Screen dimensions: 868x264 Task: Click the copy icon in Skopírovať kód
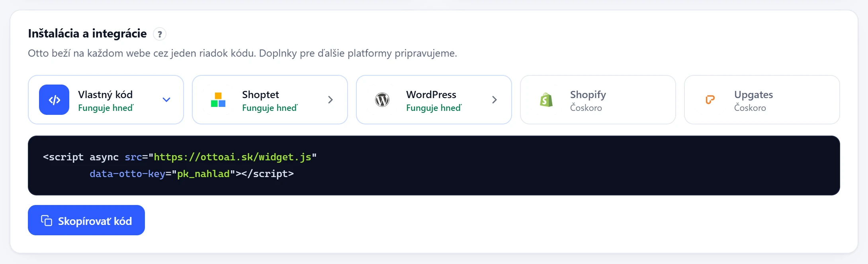tap(47, 221)
